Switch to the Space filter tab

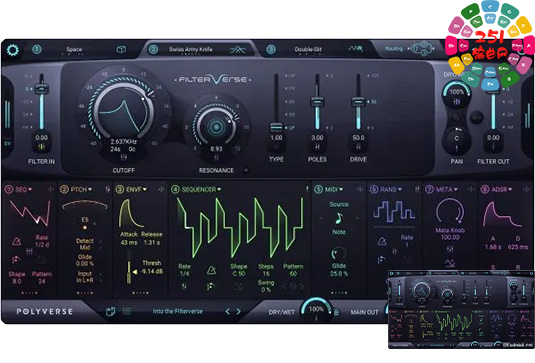click(x=74, y=49)
